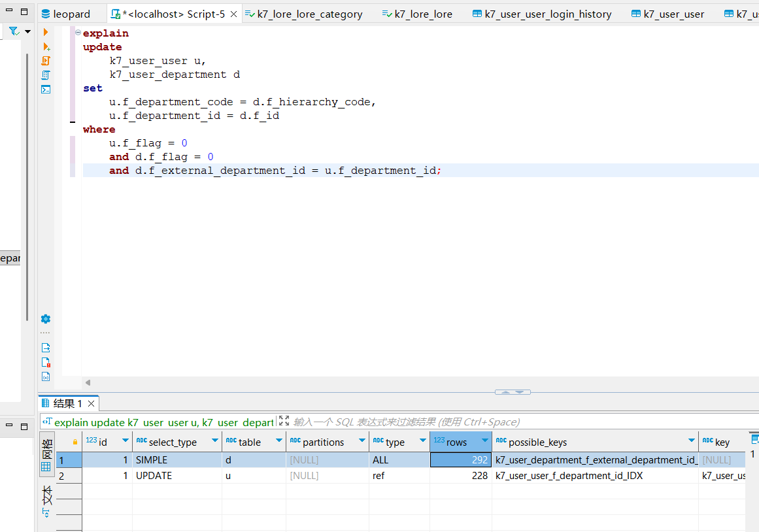Open the select_type column filter dropdown
Screen dimensions: 759x532
(x=214, y=441)
